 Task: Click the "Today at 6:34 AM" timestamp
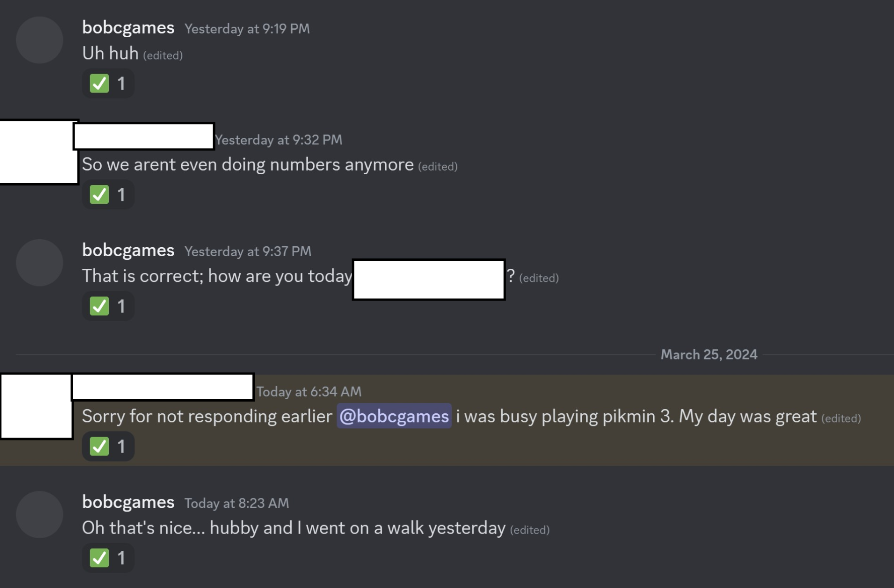(x=309, y=392)
